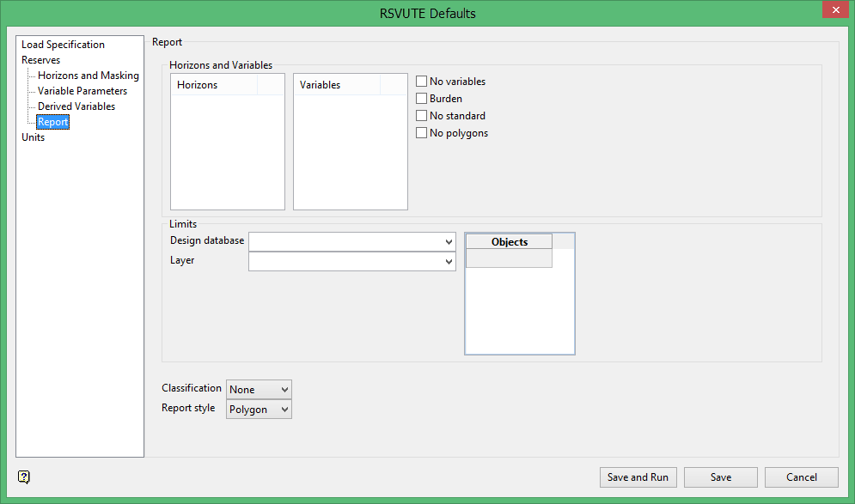Toggle the Burden checkbox
This screenshot has width=855, height=504.
coord(422,99)
